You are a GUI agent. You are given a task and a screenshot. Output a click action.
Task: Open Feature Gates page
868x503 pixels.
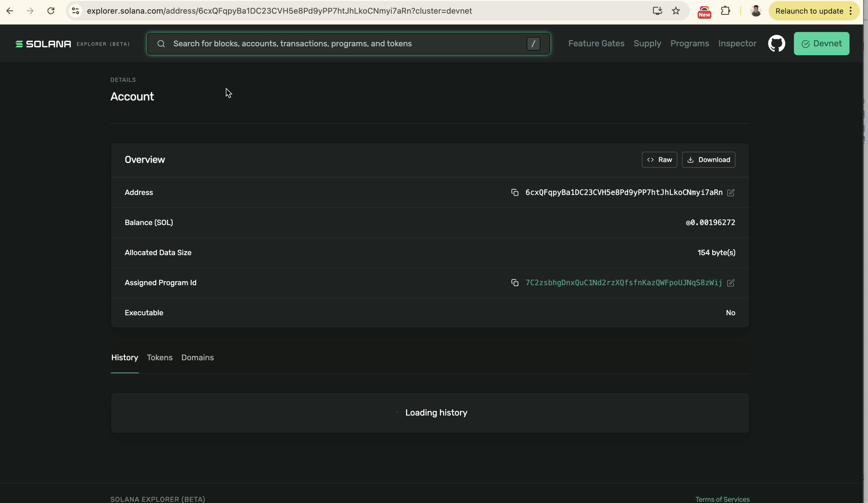596,44
